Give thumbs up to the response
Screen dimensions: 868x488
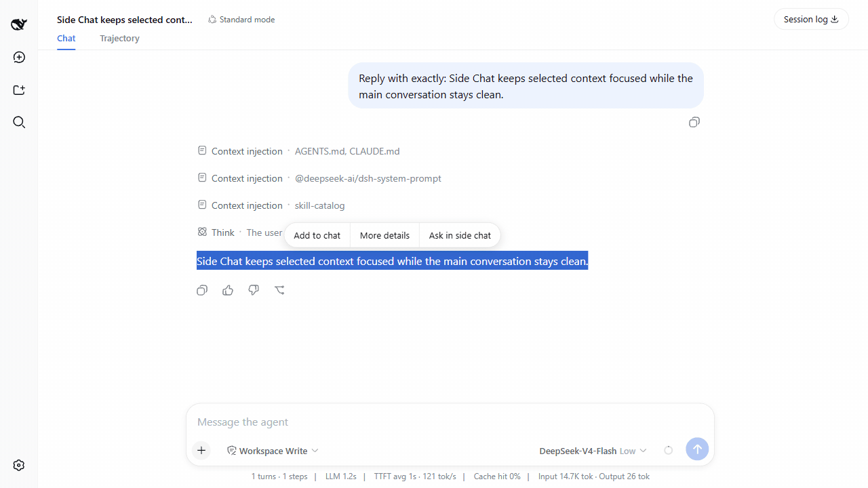[228, 290]
